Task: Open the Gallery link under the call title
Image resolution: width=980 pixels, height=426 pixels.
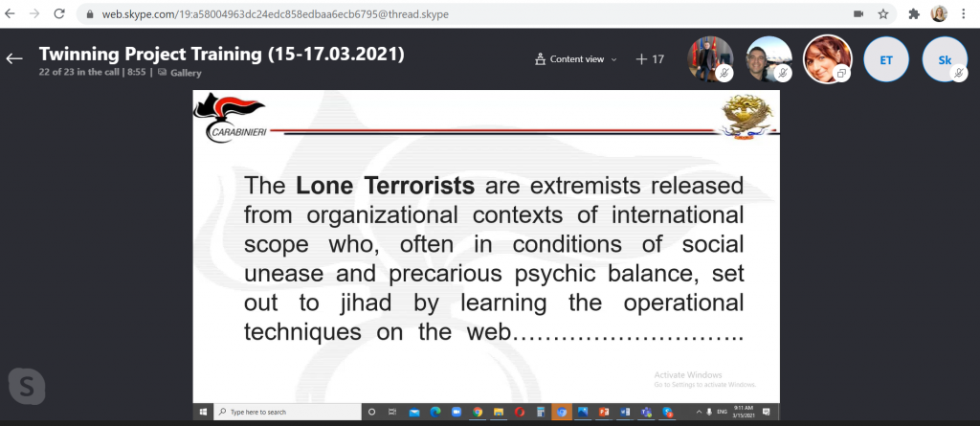Action: [x=178, y=72]
